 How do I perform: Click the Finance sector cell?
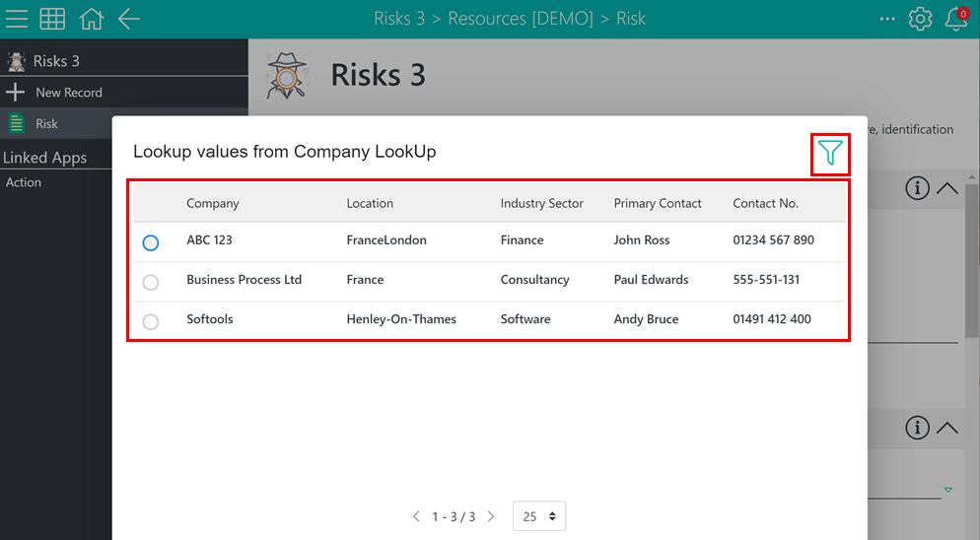[x=522, y=240]
